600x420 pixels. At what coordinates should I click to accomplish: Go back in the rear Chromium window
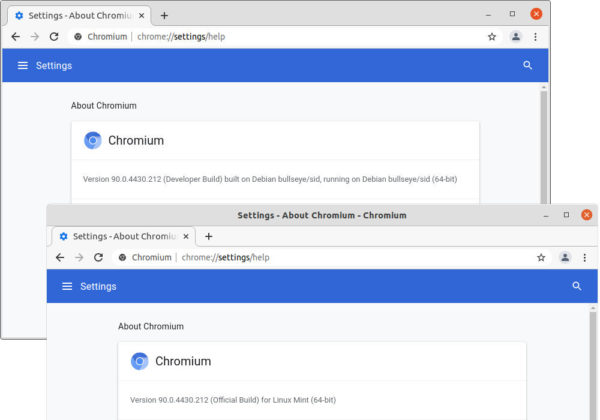tap(16, 37)
